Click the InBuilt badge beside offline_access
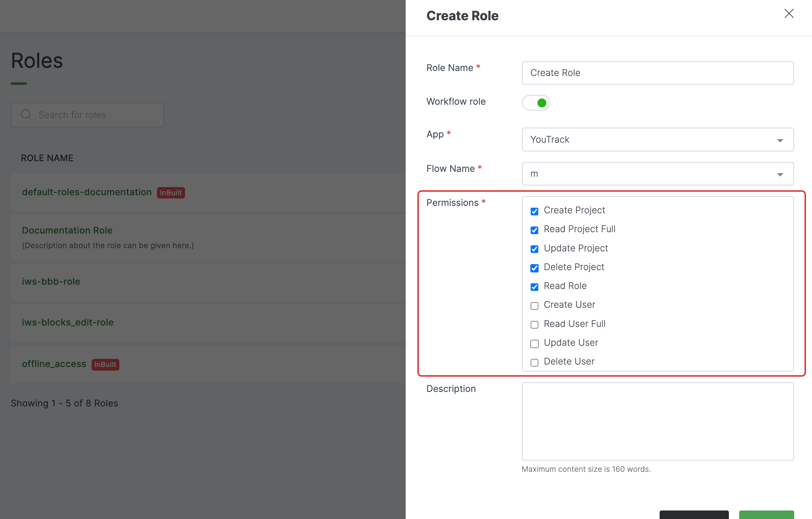Viewport: 812px width, 519px height. pos(105,365)
